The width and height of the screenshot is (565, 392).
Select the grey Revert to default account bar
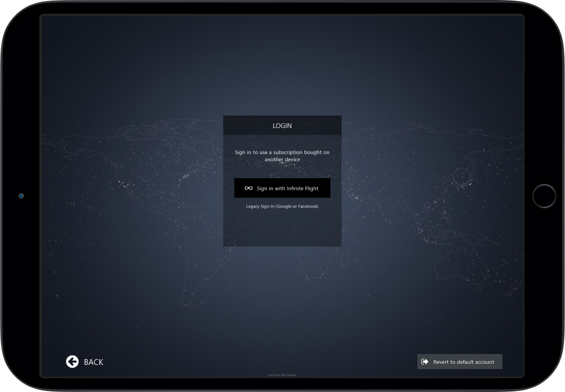tap(459, 361)
